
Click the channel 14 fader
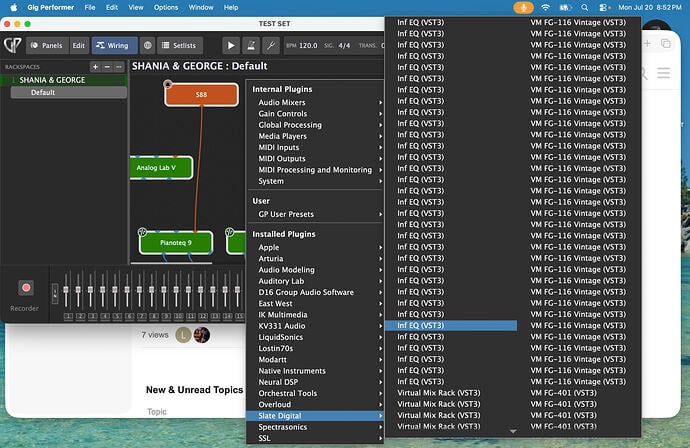click(x=225, y=290)
